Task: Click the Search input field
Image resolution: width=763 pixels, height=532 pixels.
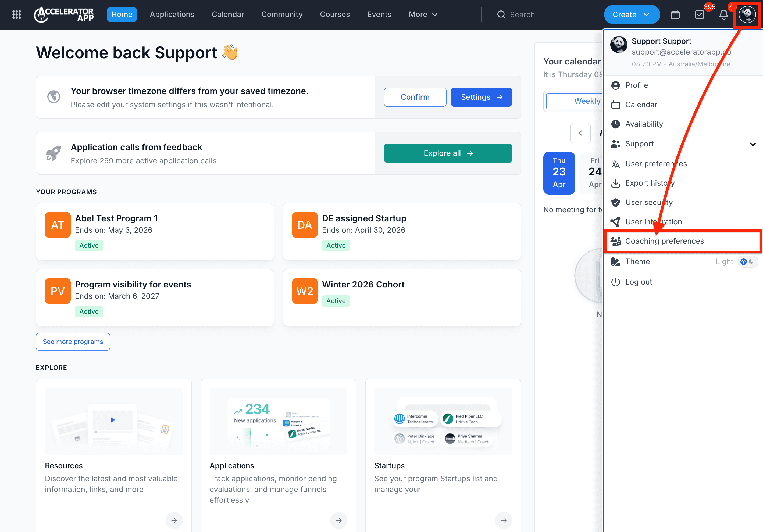Action: [x=522, y=15]
